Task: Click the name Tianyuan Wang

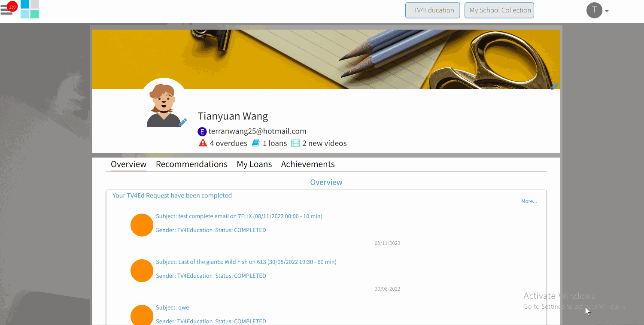Action: pyautogui.click(x=233, y=116)
